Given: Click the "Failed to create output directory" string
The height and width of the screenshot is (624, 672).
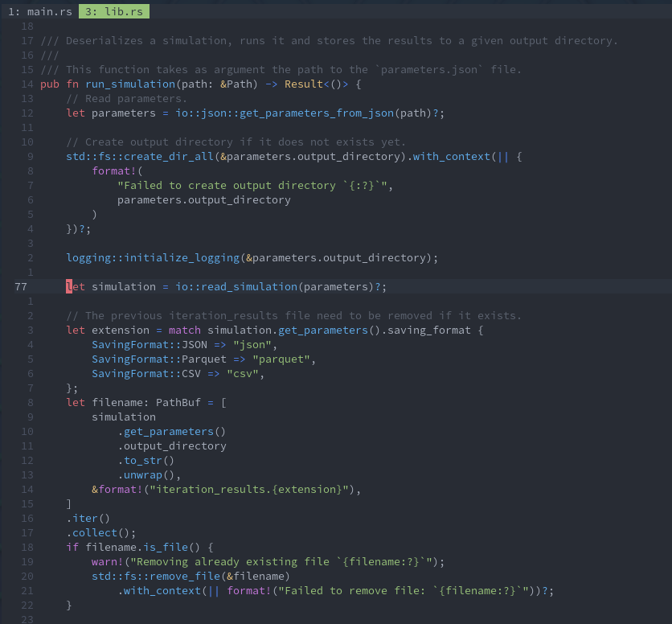Looking at the screenshot, I should [252, 186].
